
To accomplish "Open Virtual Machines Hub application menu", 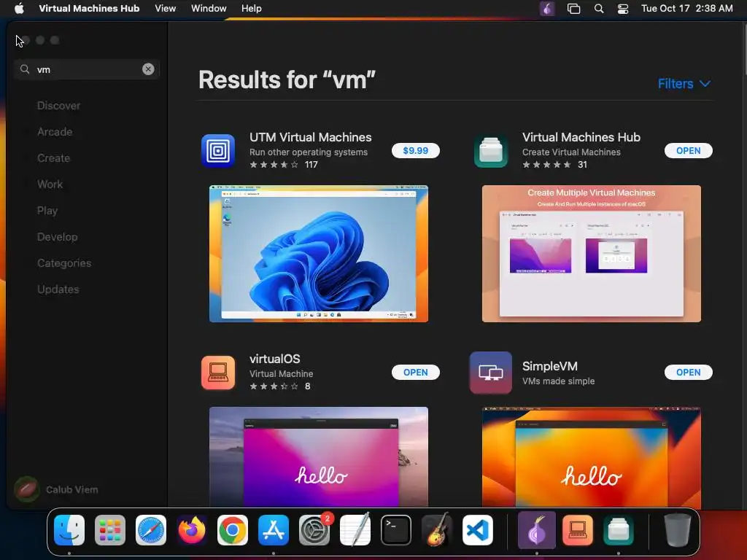I will [x=89, y=8].
